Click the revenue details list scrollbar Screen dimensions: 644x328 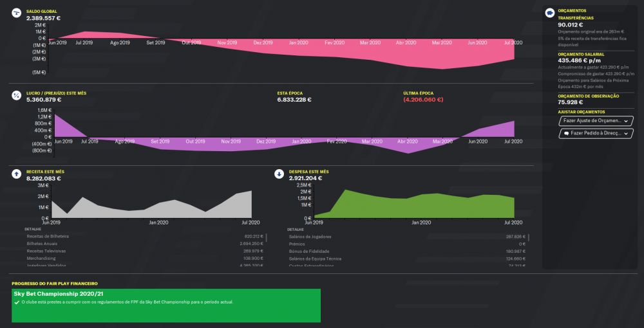click(267, 238)
